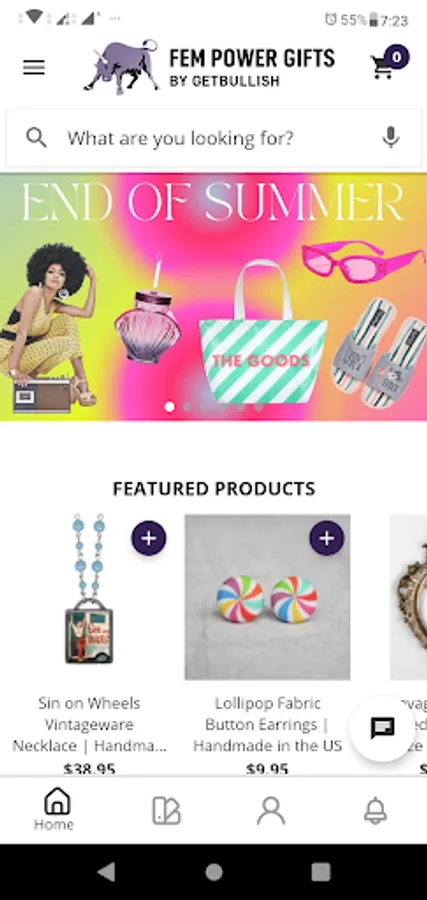Open Sin on Wheels Vintageware Necklace title
Viewport: 427px width, 900px height.
pos(89,724)
